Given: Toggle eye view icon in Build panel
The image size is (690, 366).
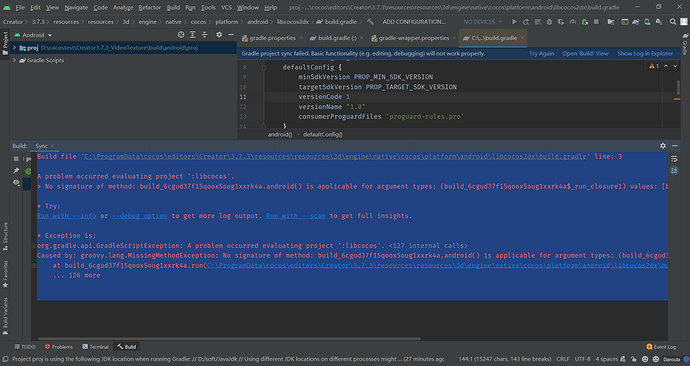Looking at the screenshot, I should (x=16, y=182).
